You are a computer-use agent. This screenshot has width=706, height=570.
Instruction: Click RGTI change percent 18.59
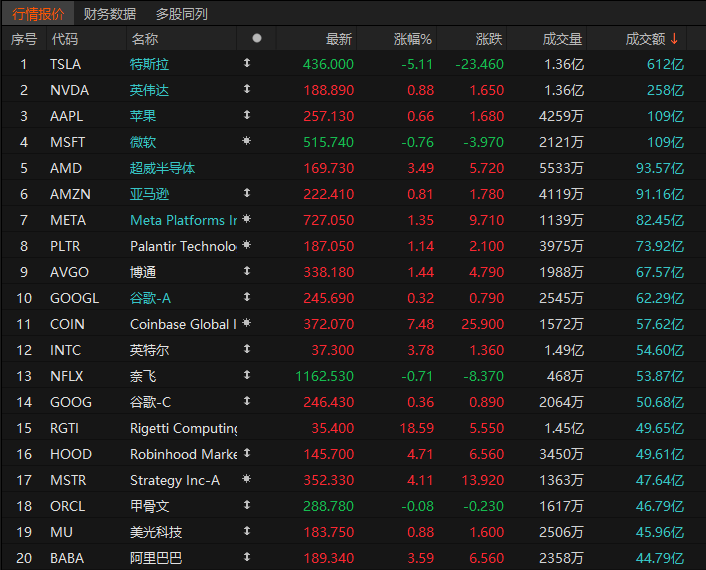coord(416,428)
